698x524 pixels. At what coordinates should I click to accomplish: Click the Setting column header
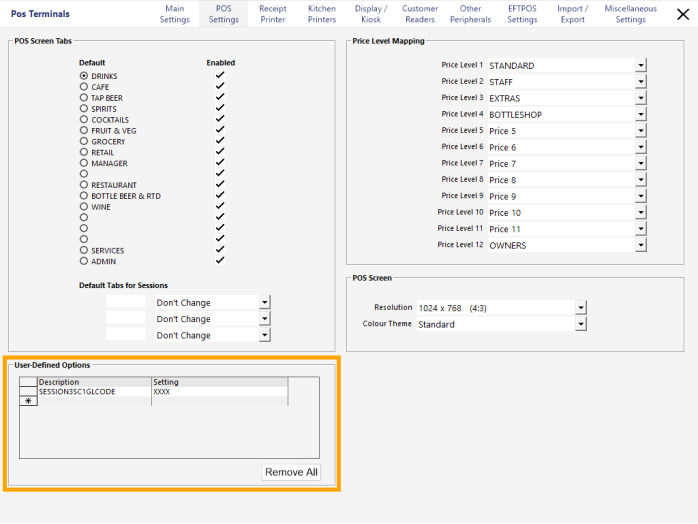click(220, 382)
